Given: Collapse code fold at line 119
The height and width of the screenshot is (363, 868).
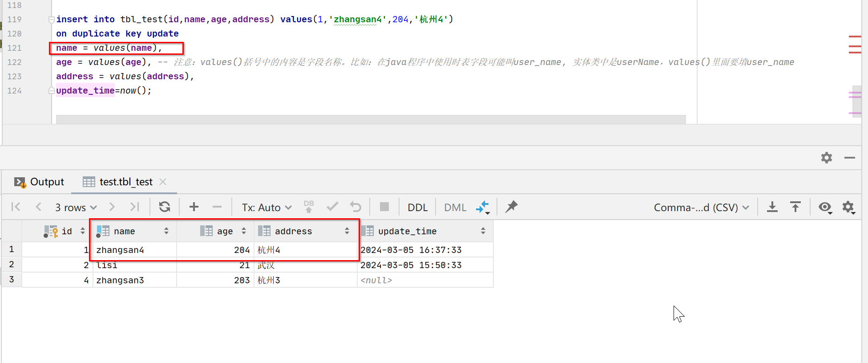Looking at the screenshot, I should [52, 20].
